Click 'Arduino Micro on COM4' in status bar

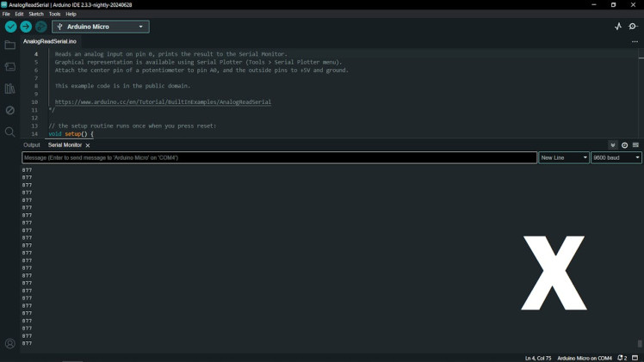point(585,358)
